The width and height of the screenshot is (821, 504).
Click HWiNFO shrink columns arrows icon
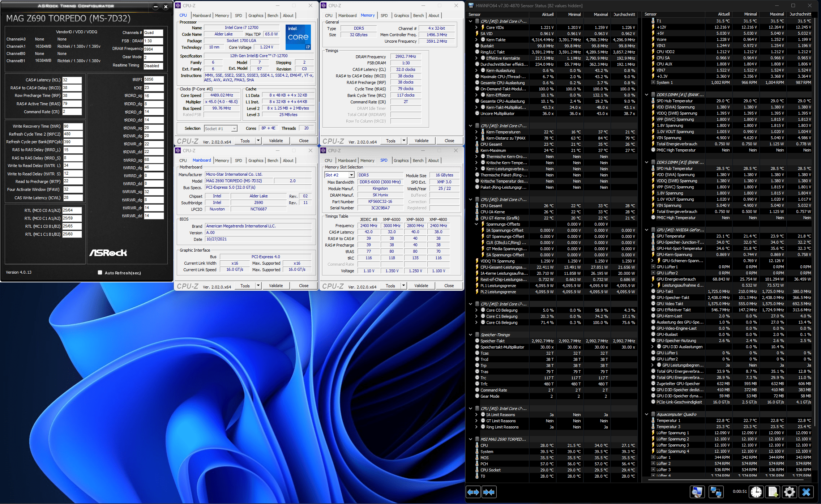489,492
